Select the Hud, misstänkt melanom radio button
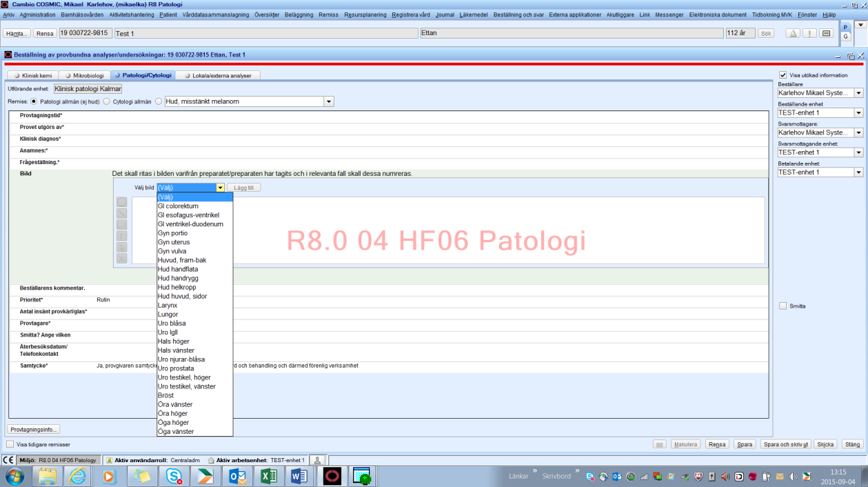Image resolution: width=868 pixels, height=487 pixels. [159, 101]
